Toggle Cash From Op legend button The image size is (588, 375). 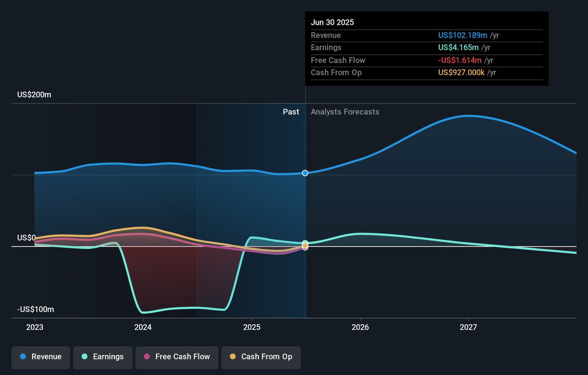click(261, 357)
